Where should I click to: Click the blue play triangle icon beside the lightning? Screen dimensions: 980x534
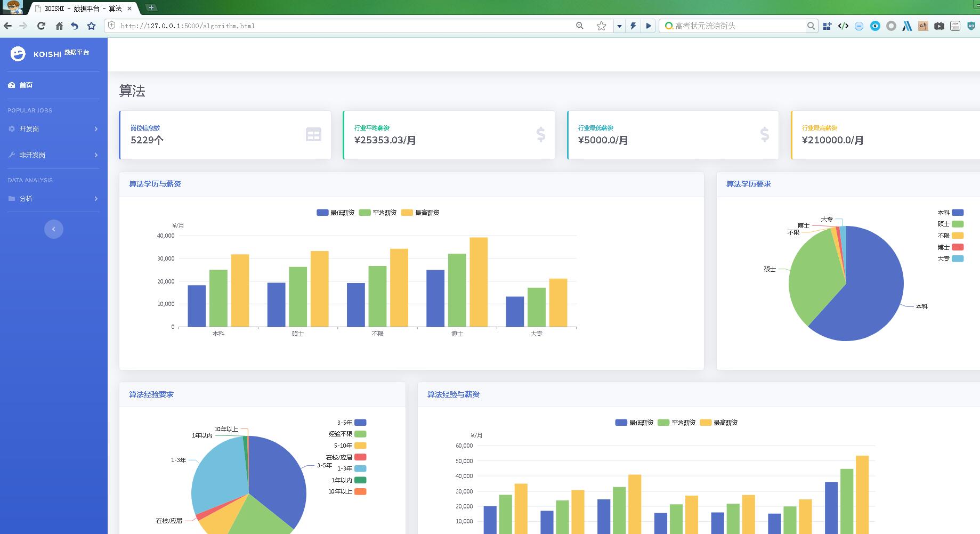pyautogui.click(x=649, y=26)
